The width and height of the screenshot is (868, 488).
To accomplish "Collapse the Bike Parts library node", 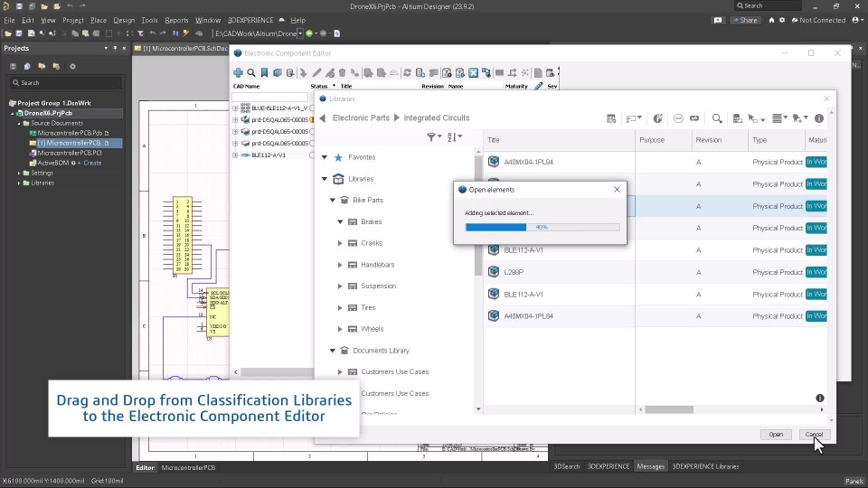I will [x=333, y=200].
